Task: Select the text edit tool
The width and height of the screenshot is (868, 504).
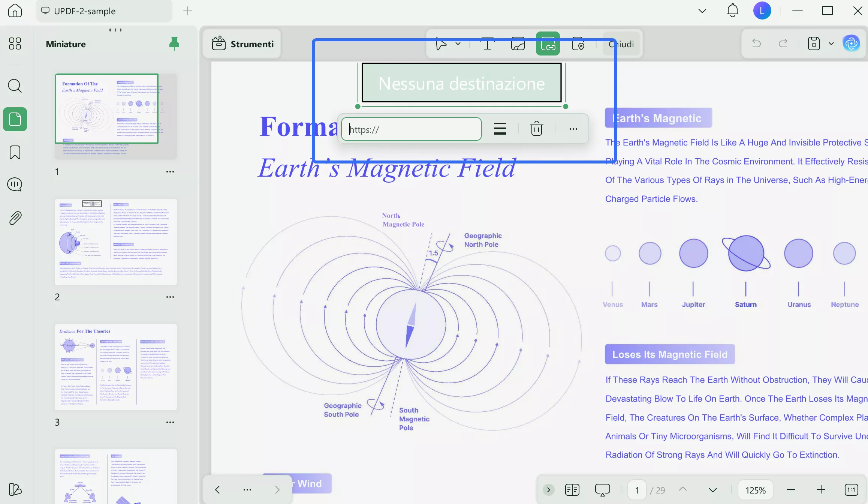Action: [x=487, y=44]
